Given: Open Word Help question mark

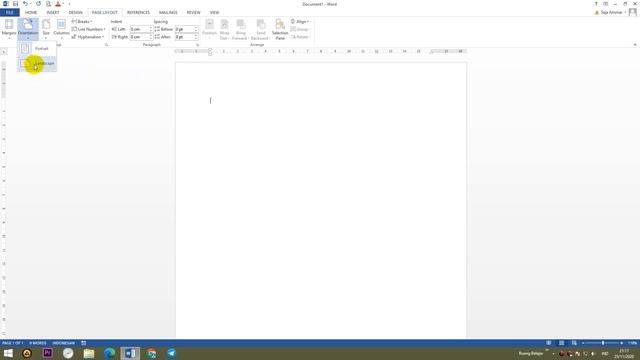Looking at the screenshot, I should pos(596,4).
